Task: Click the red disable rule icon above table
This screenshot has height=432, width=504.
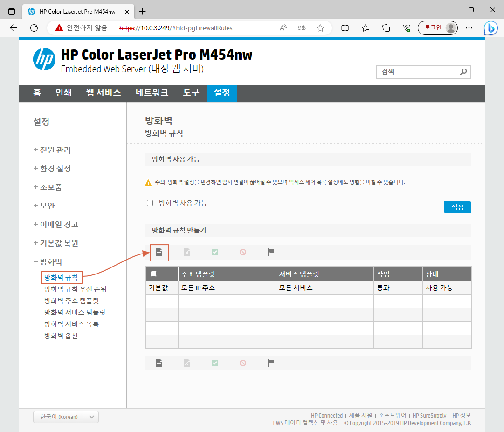Action: [243, 252]
